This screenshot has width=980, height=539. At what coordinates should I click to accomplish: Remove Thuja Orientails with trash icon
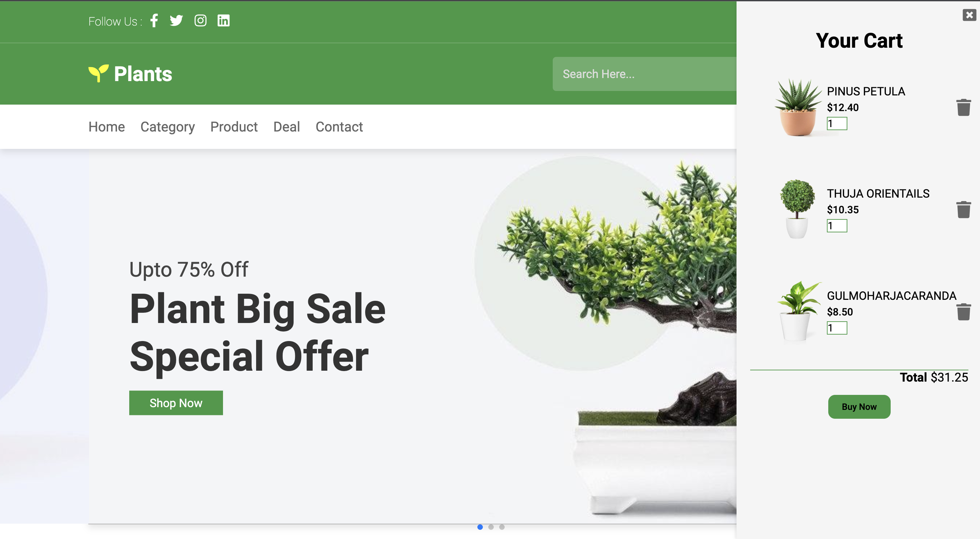pos(963,210)
